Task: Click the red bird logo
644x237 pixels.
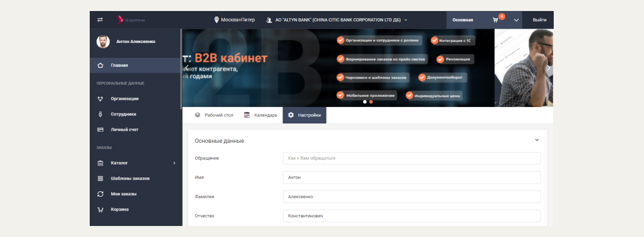Action: (121, 20)
